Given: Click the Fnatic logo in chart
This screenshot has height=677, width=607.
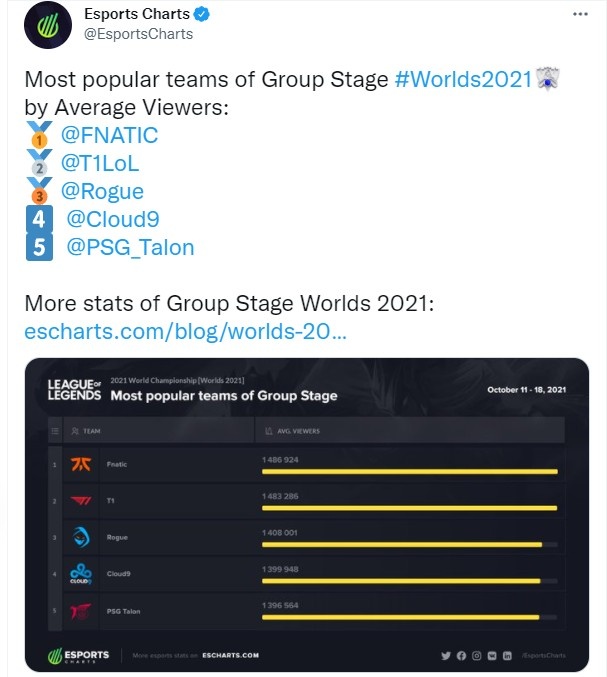Looking at the screenshot, I should 81,465.
